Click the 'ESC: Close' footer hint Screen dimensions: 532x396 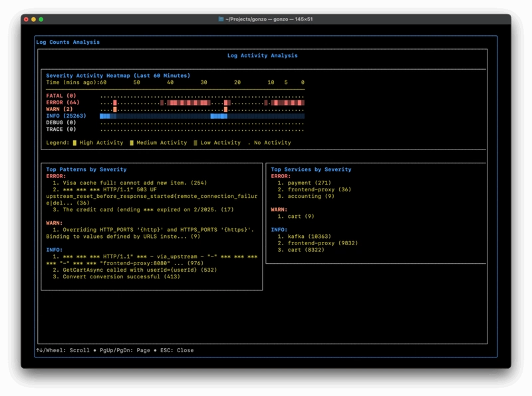pos(176,350)
